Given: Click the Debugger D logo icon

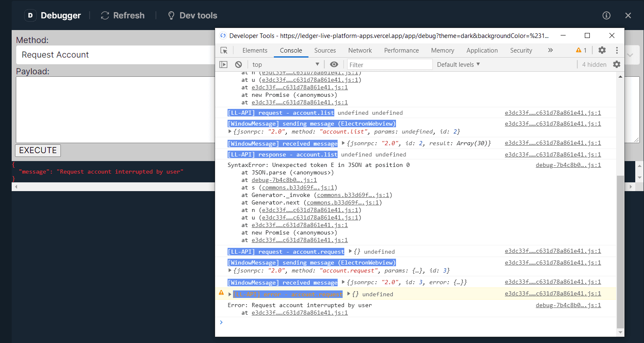Looking at the screenshot, I should click(30, 15).
